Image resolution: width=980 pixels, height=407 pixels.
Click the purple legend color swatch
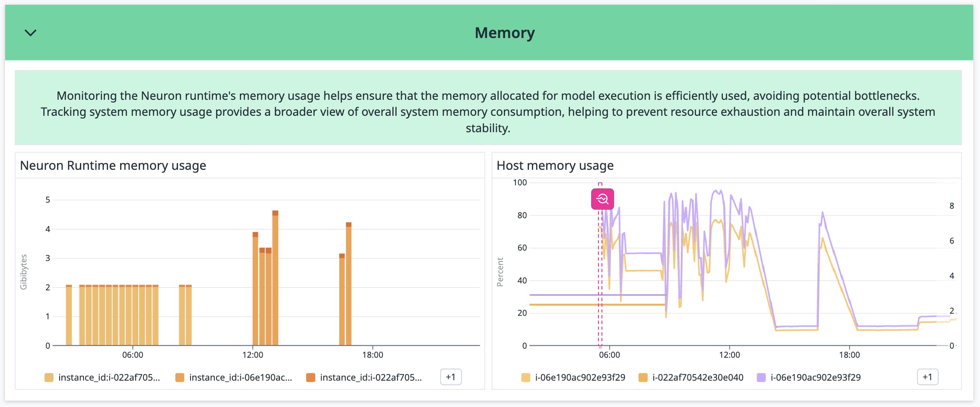tap(761, 377)
